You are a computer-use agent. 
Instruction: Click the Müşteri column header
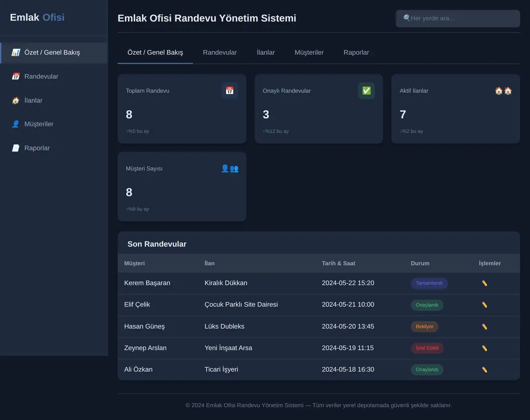click(x=134, y=263)
